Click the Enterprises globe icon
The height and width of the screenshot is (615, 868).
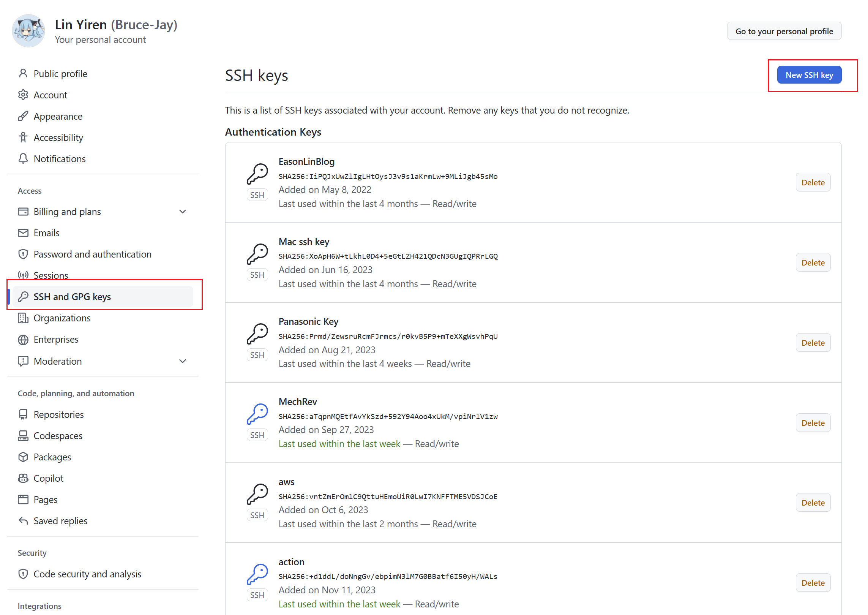point(23,339)
